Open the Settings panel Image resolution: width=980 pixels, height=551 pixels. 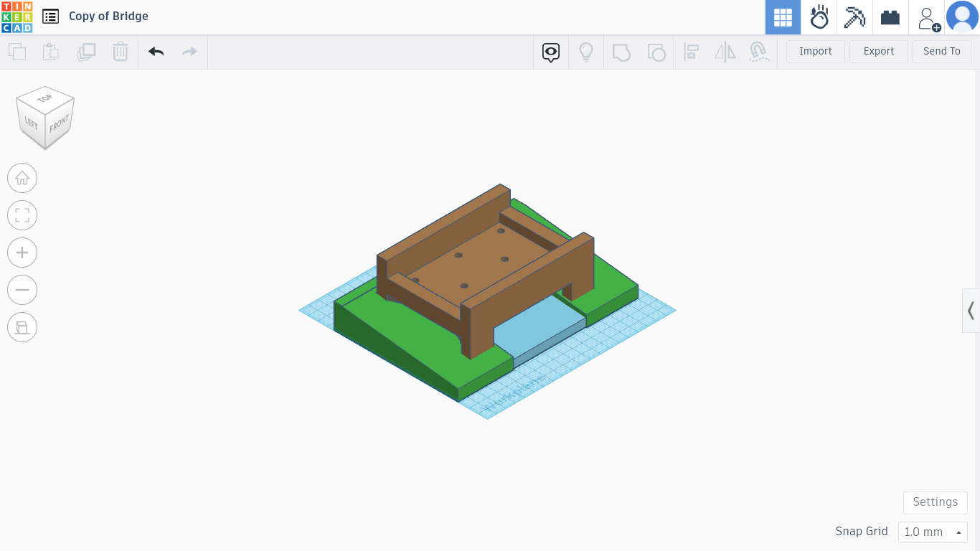tap(935, 502)
